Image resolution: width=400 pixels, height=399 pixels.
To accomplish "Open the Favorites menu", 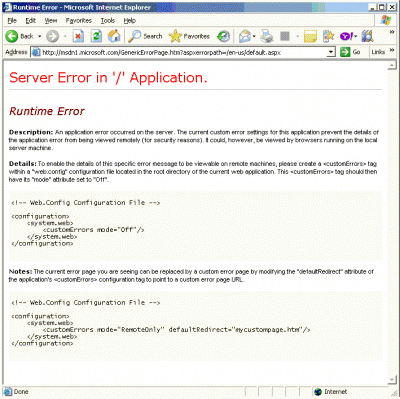I will pyautogui.click(x=79, y=21).
